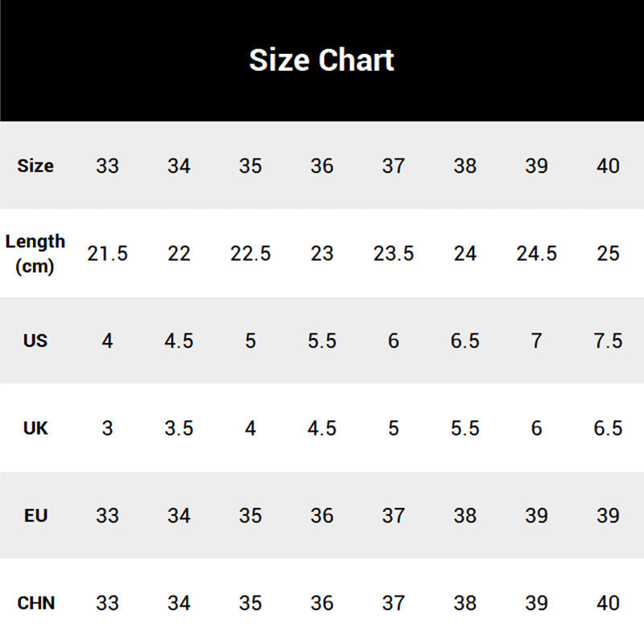Click the 21.5 length value
This screenshot has height=644, width=644.
107,254
